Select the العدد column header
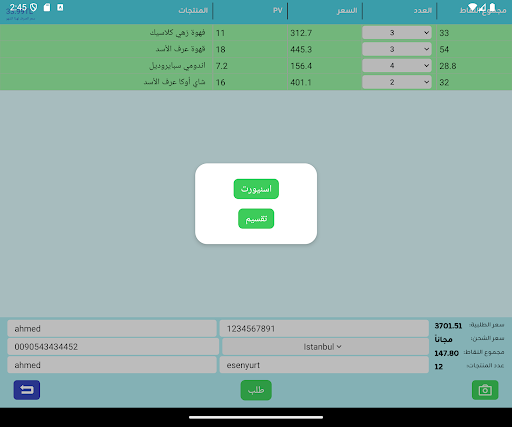The height and width of the screenshot is (427, 512). tap(423, 10)
